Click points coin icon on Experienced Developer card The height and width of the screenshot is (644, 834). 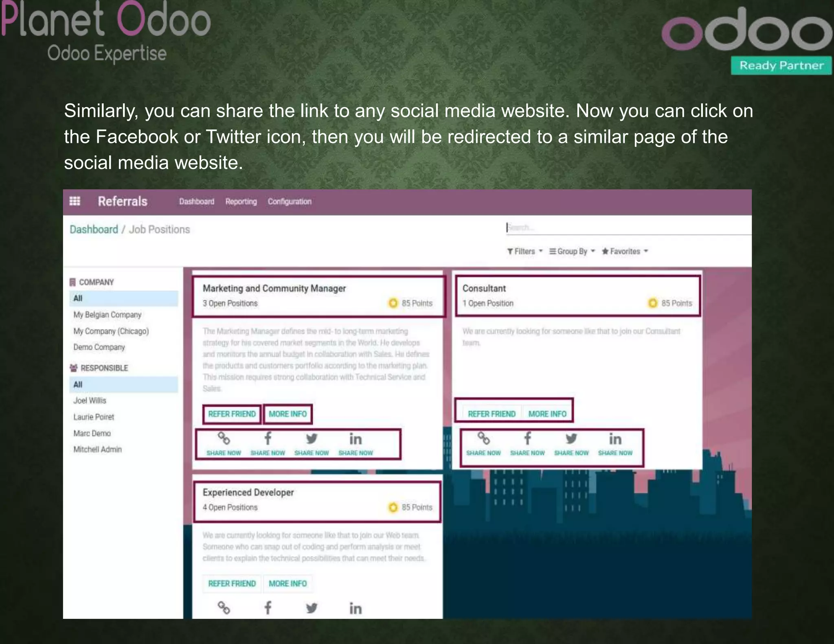click(x=393, y=507)
